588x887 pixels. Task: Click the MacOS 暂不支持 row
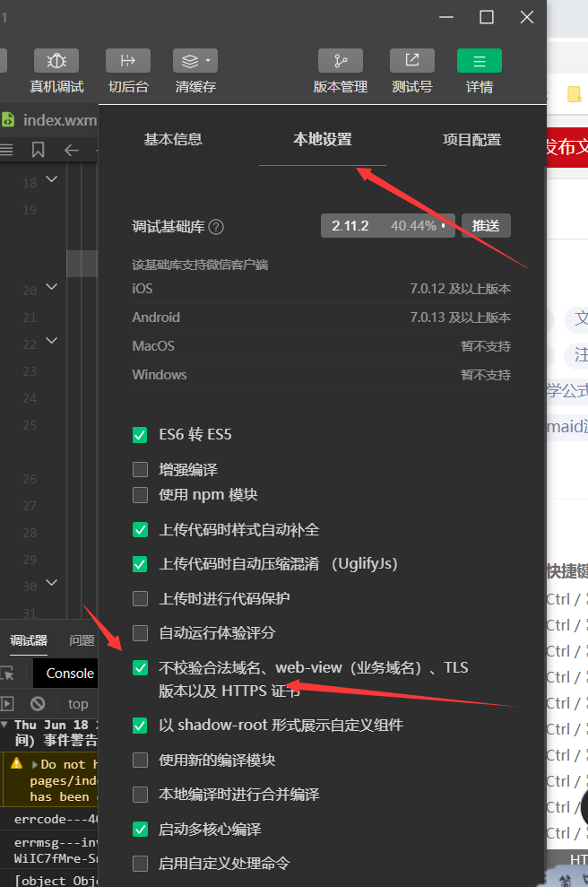(321, 346)
